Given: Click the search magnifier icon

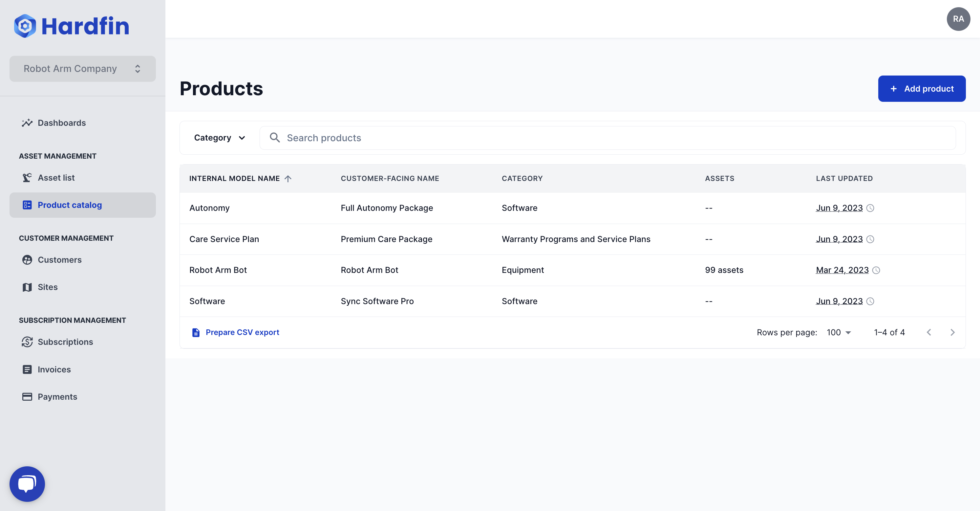Looking at the screenshot, I should pyautogui.click(x=275, y=138).
